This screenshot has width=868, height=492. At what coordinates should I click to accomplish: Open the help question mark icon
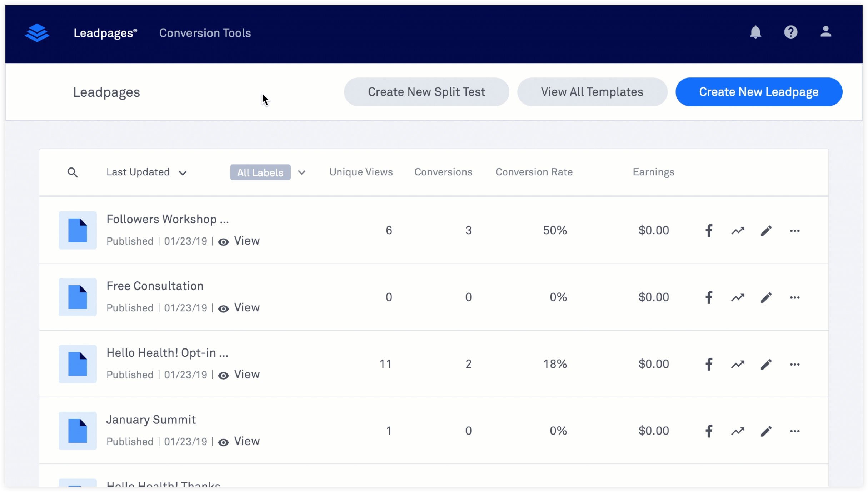tap(790, 32)
